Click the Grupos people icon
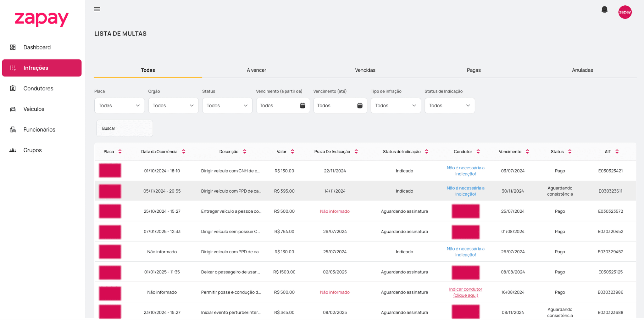Viewport: 644px width, 320px height. click(13, 150)
